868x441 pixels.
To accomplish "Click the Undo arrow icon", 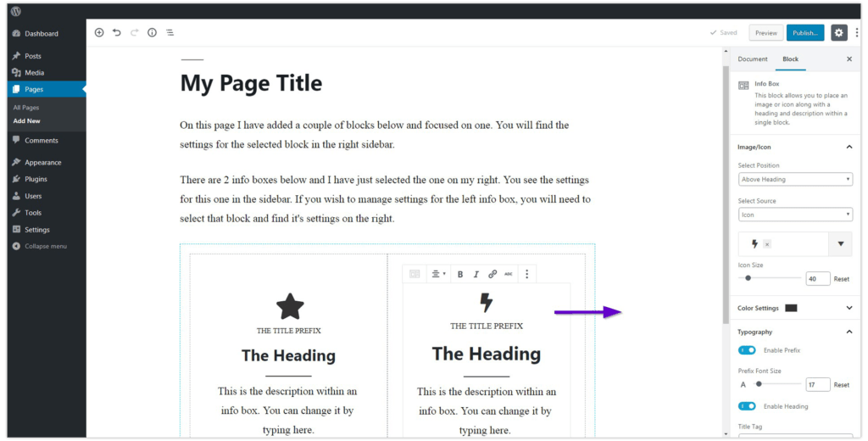I will pos(117,32).
